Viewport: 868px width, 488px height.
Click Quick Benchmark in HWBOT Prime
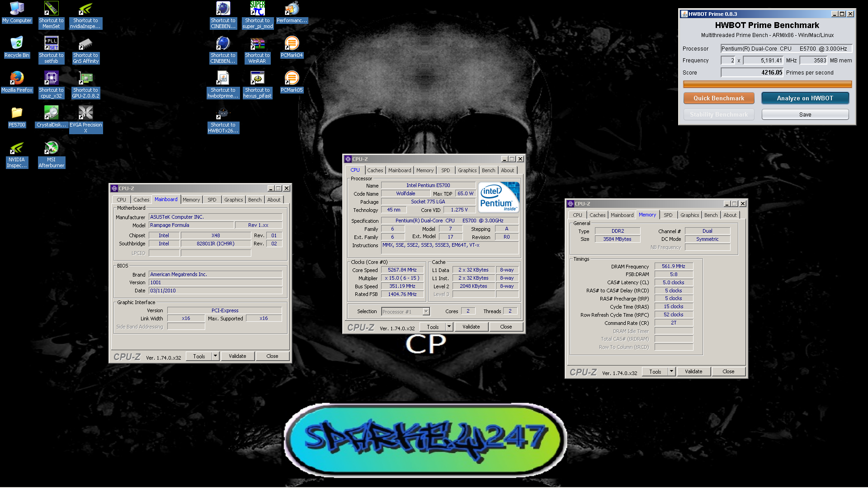[x=718, y=98]
